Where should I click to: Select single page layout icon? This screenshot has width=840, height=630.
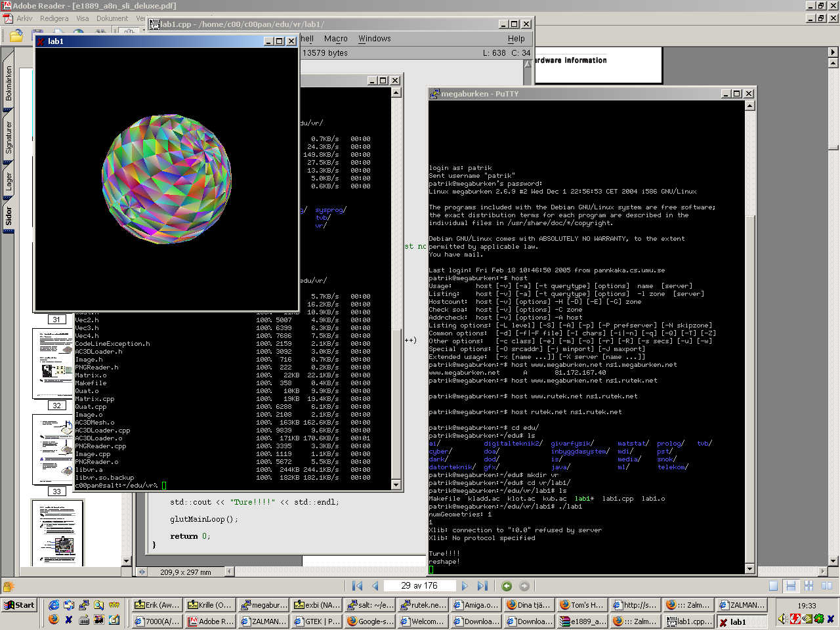(773, 586)
